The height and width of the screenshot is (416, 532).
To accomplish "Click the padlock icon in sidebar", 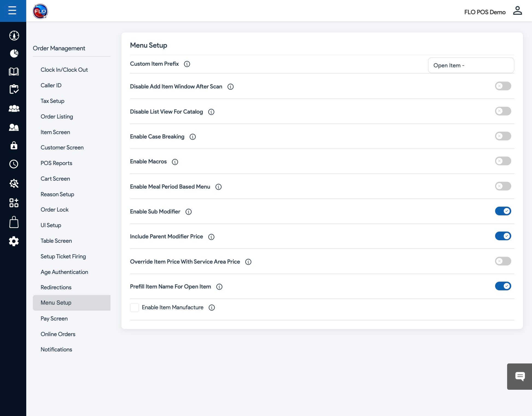I will coord(14,145).
